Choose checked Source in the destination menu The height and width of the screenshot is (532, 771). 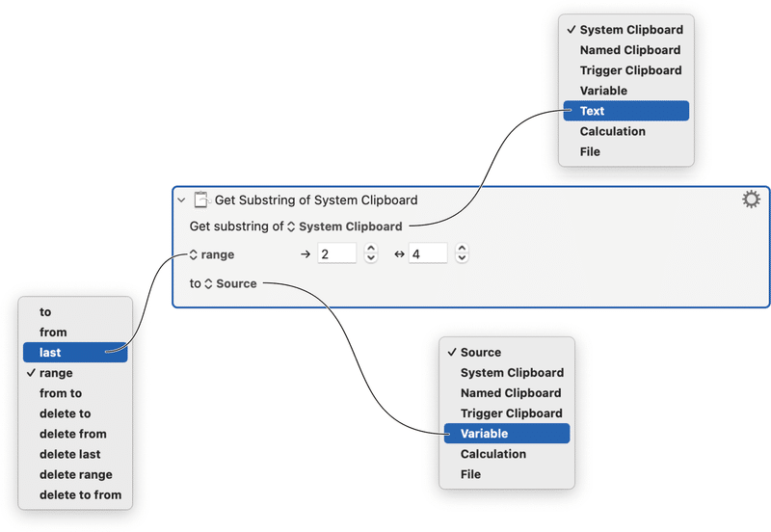[507, 352]
